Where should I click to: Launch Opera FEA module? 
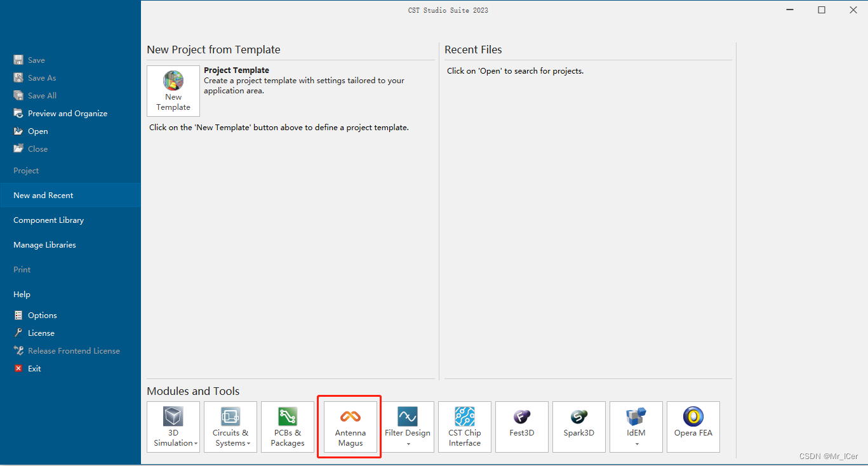(x=693, y=427)
